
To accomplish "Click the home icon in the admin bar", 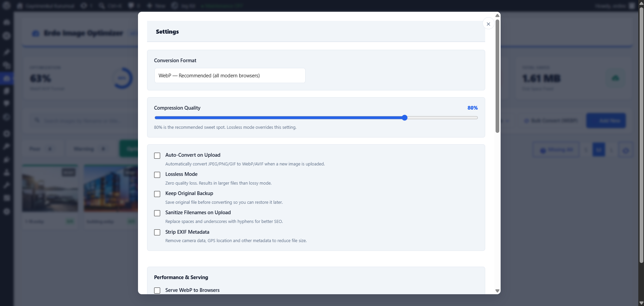I will tap(20, 6).
